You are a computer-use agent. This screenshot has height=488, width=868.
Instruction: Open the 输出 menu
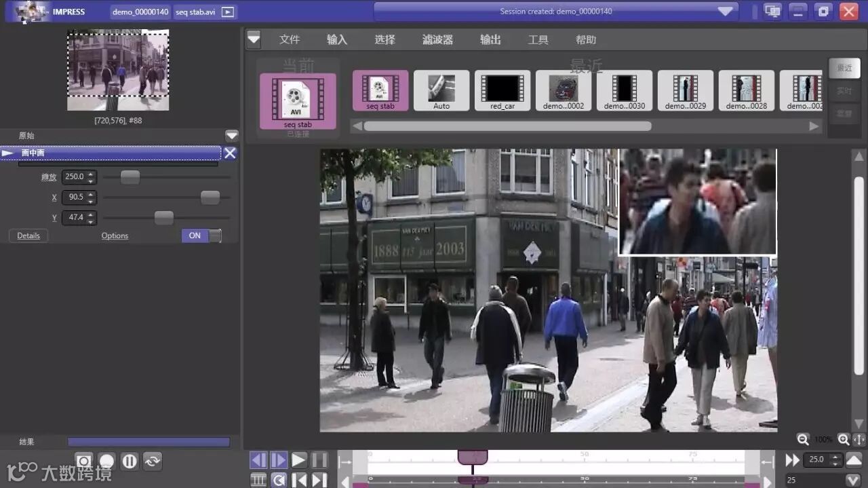coord(490,39)
